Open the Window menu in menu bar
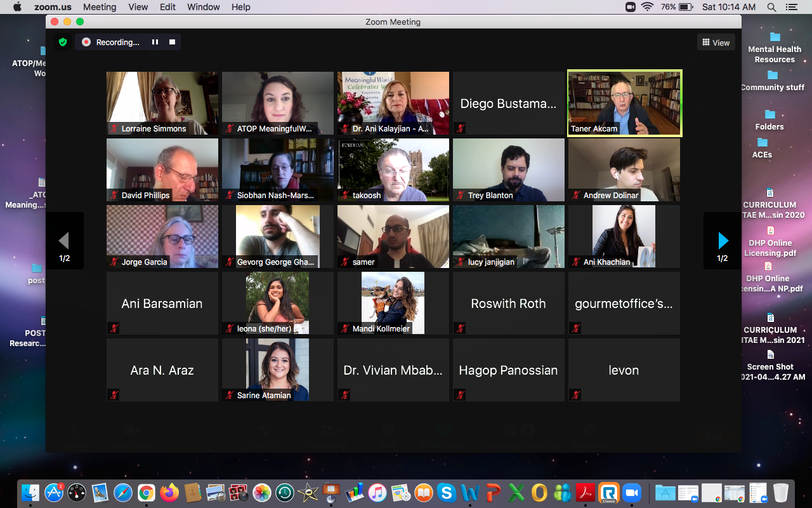Screen dimensions: 812x508 pyautogui.click(x=204, y=7)
